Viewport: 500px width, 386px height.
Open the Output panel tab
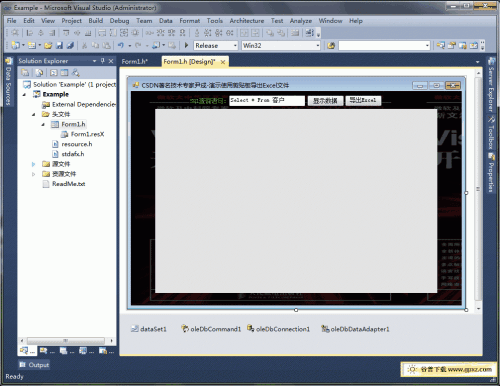tap(34, 365)
